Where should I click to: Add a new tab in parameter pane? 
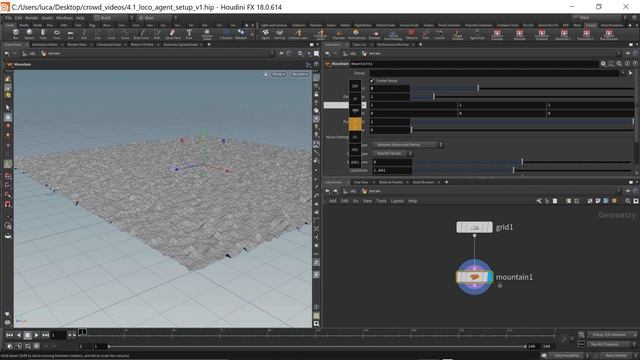[420, 44]
